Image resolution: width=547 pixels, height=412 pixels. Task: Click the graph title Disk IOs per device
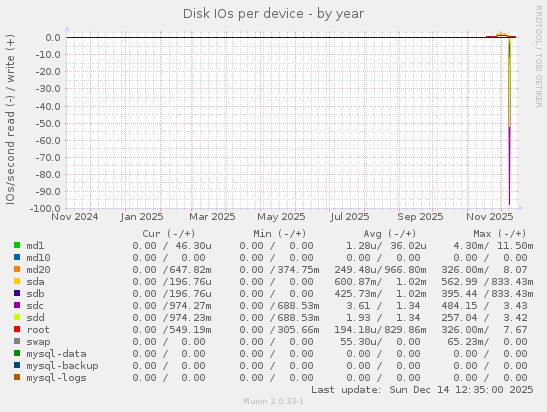274,14
